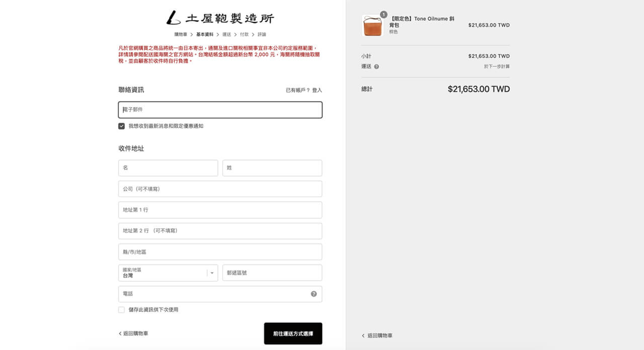Click the postal code 郵遞區號 field

pos(272,273)
